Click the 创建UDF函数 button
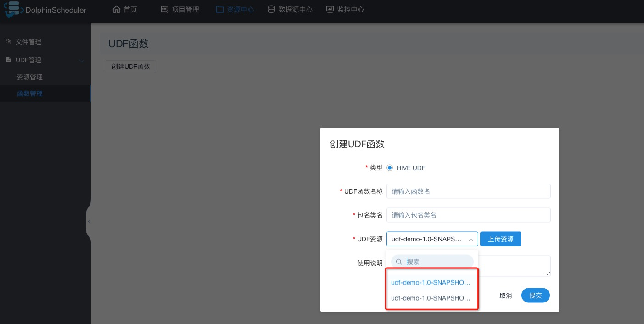The width and height of the screenshot is (644, 324). point(131,67)
